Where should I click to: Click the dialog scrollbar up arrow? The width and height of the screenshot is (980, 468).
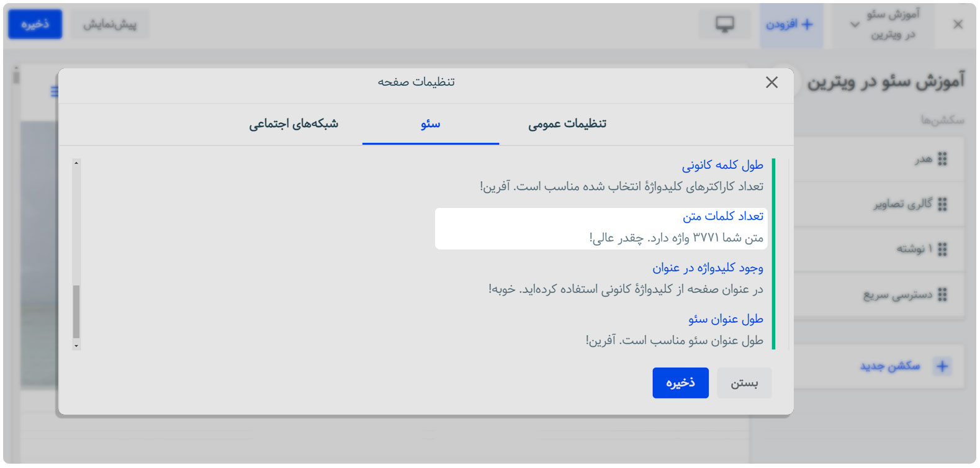coord(76,163)
